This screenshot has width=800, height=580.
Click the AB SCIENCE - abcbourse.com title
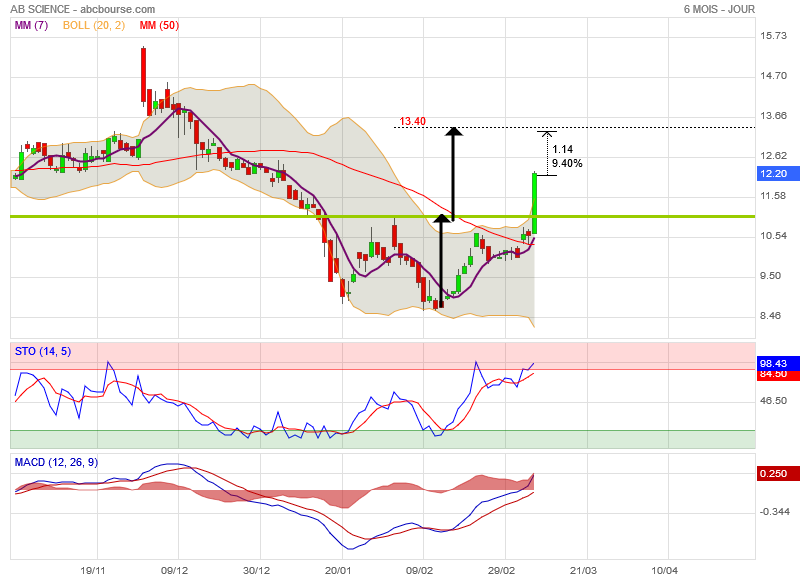(x=83, y=9)
